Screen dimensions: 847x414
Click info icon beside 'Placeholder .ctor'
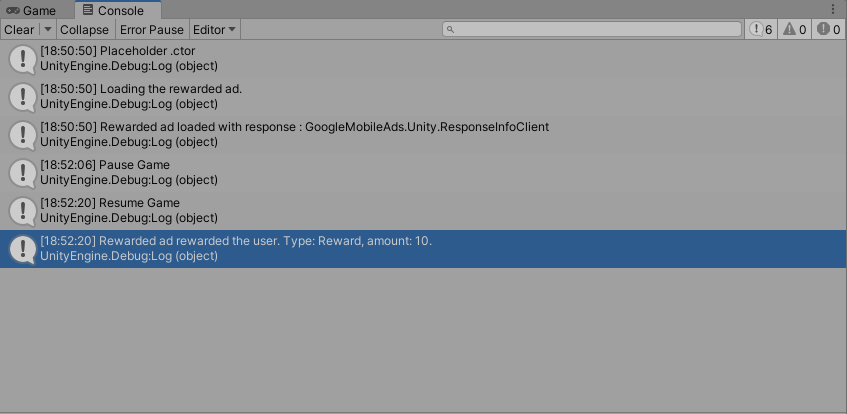pyautogui.click(x=23, y=59)
